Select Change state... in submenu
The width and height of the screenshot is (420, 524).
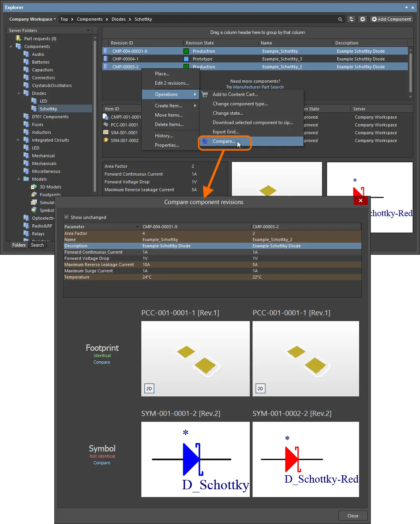pos(252,113)
